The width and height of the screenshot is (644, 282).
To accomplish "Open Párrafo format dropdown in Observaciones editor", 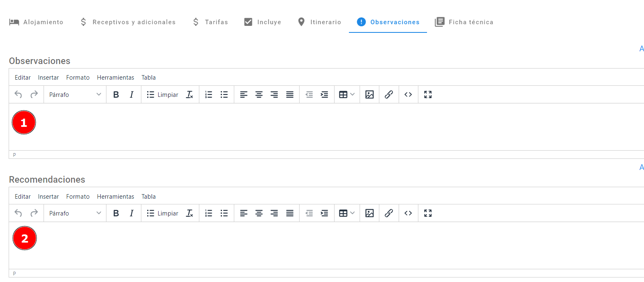I will (x=75, y=95).
